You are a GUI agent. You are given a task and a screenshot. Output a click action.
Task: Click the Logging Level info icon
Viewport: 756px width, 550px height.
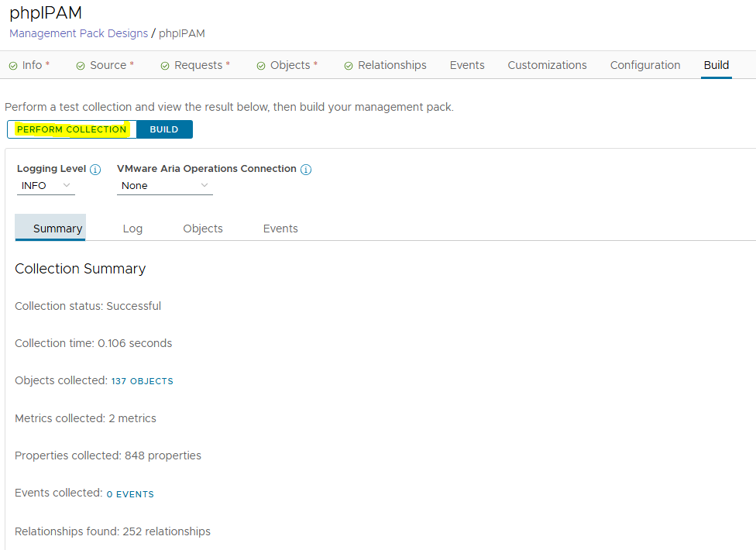[x=95, y=170]
